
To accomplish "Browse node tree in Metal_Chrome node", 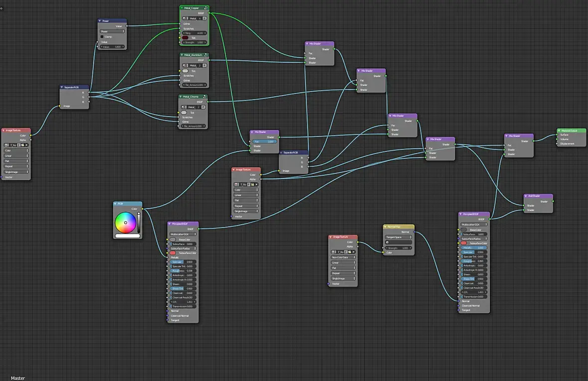I will tap(184, 107).
